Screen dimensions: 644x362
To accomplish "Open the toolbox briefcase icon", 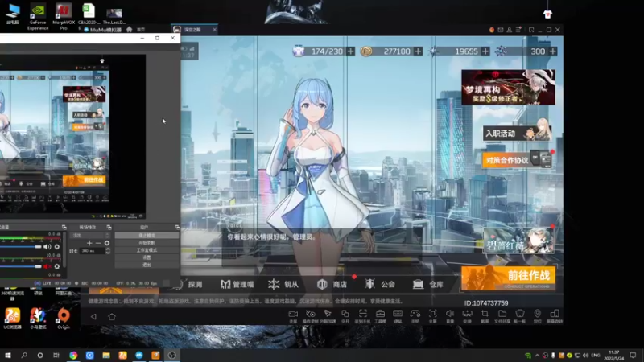I will pyautogui.click(x=380, y=314).
